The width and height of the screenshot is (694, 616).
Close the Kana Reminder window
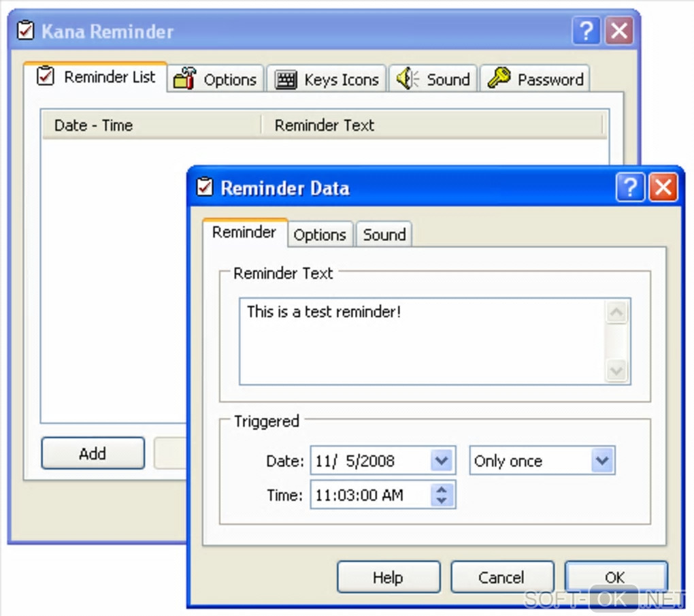618,31
